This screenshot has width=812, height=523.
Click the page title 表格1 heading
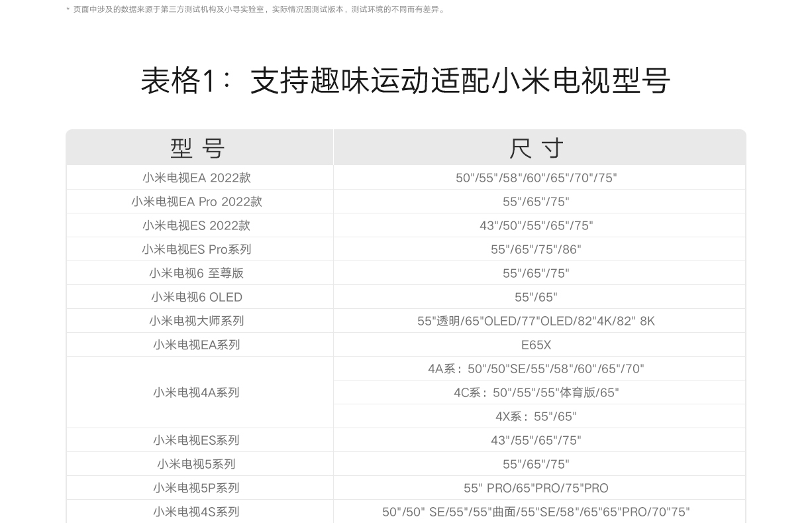[x=405, y=81]
